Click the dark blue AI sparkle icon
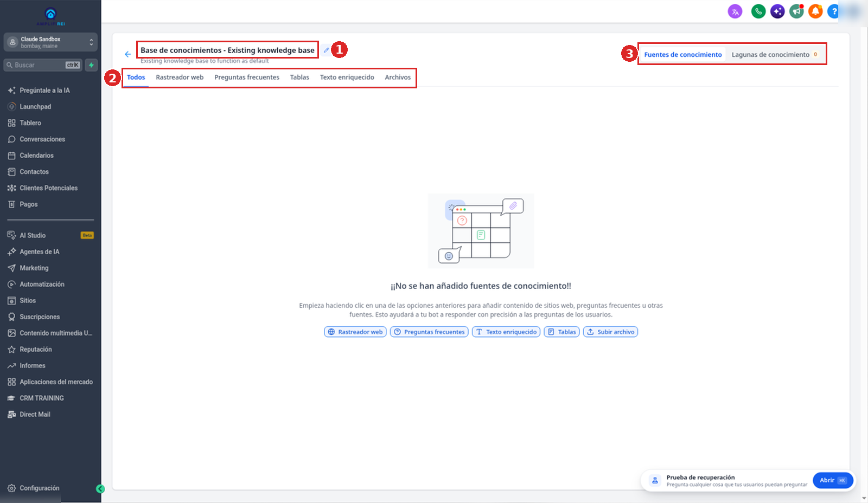 click(x=777, y=11)
